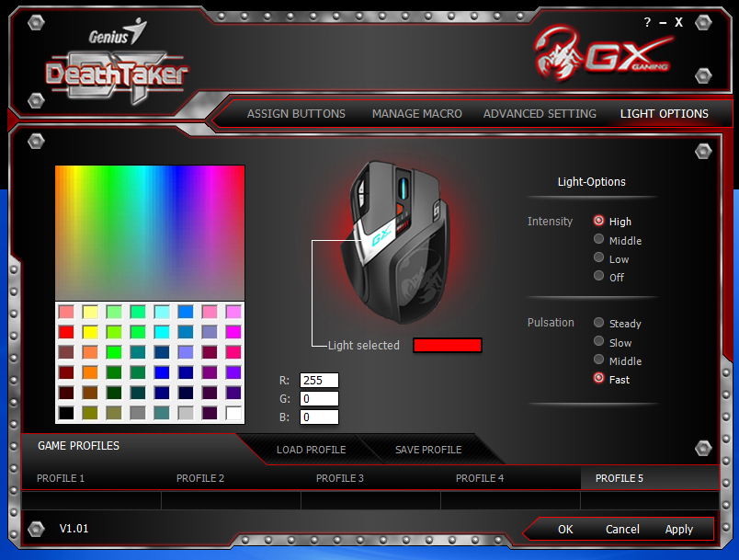Click the help question mark icon
739x560 pixels.
647,22
